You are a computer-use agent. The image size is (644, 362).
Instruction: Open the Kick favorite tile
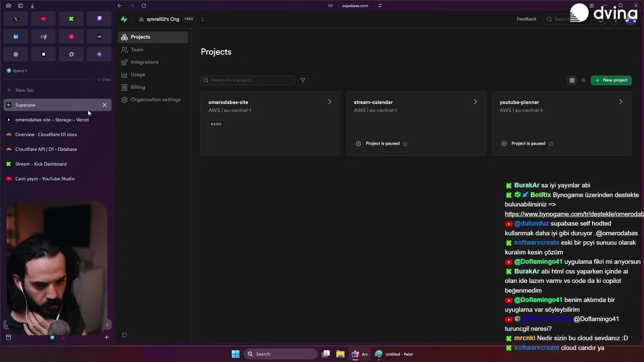click(x=71, y=19)
